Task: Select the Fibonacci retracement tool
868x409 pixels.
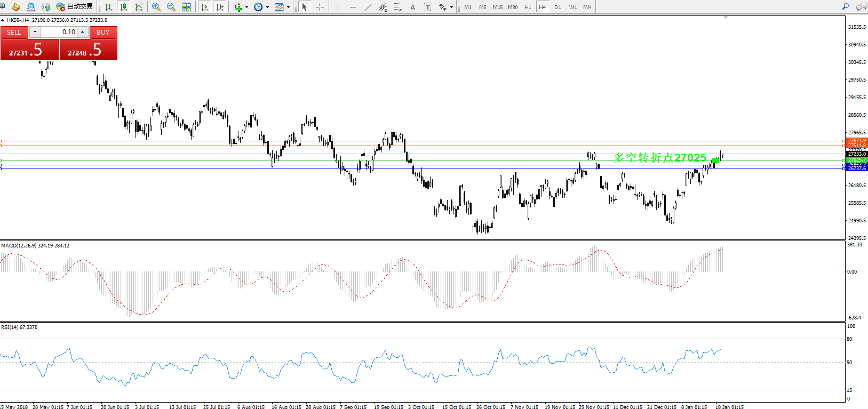Action: (x=398, y=7)
